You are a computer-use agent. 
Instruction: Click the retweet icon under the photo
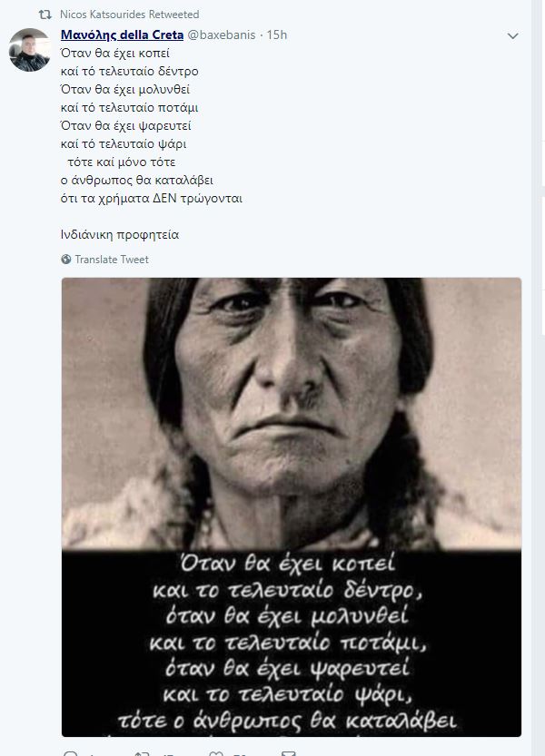pyautogui.click(x=142, y=753)
